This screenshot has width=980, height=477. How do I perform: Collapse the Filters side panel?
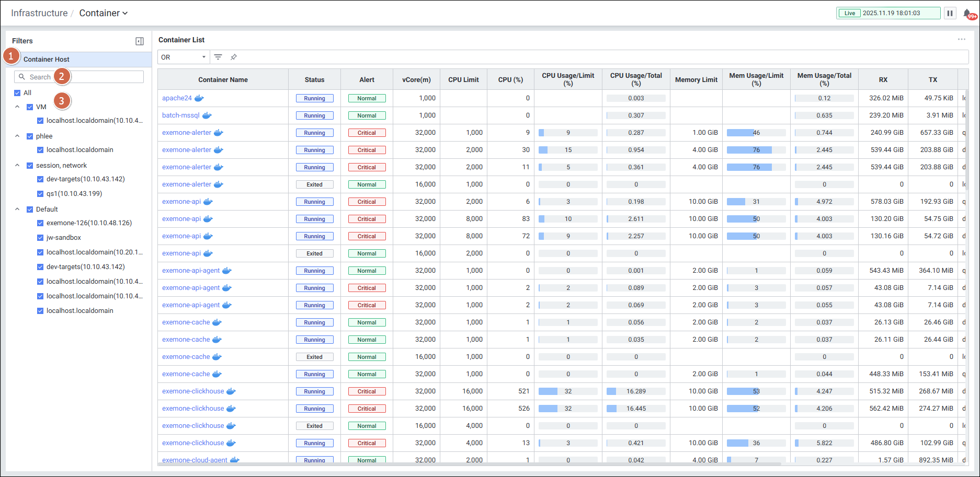(140, 41)
